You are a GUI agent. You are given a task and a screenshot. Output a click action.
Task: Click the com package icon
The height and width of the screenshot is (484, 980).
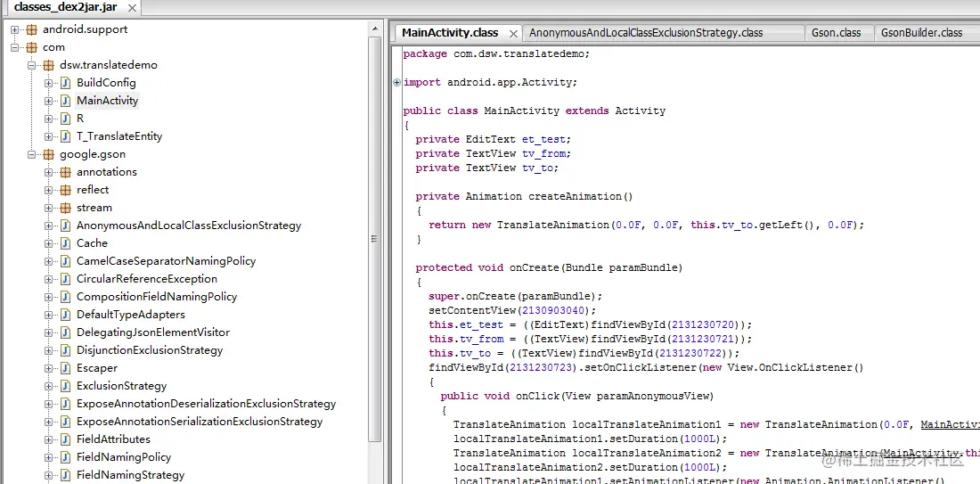pos(31,47)
